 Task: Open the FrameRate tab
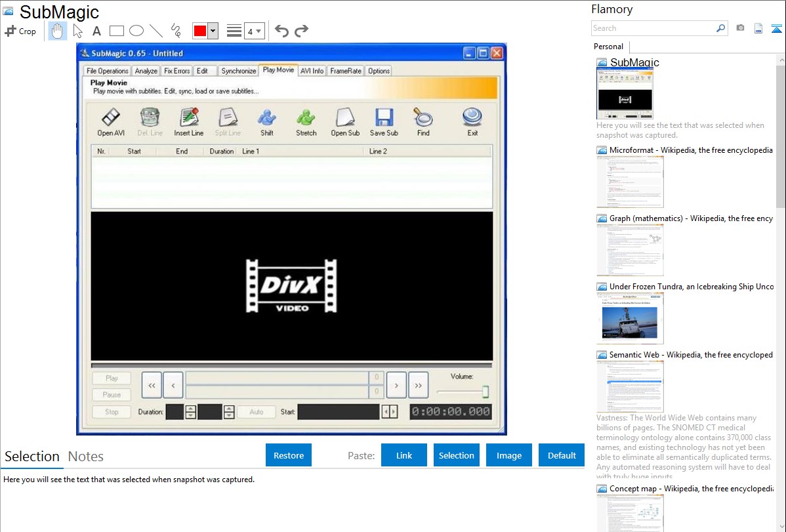(345, 72)
